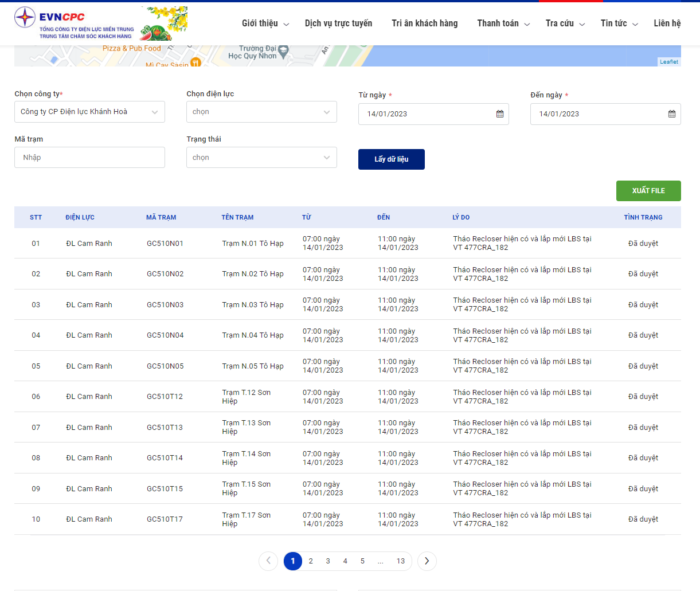
Task: Open Dịch vụ trực tuyến menu item
Action: (338, 24)
